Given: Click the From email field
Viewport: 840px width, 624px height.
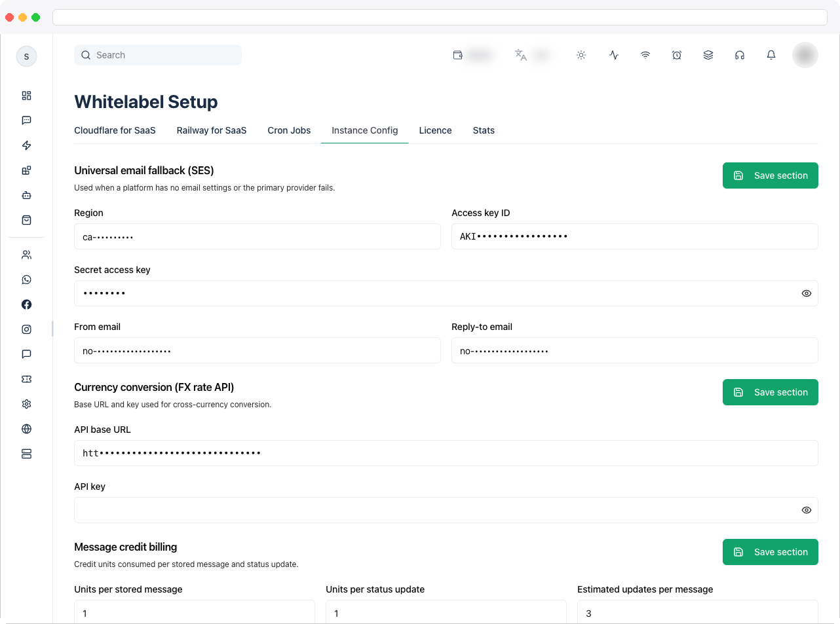Looking at the screenshot, I should point(258,350).
